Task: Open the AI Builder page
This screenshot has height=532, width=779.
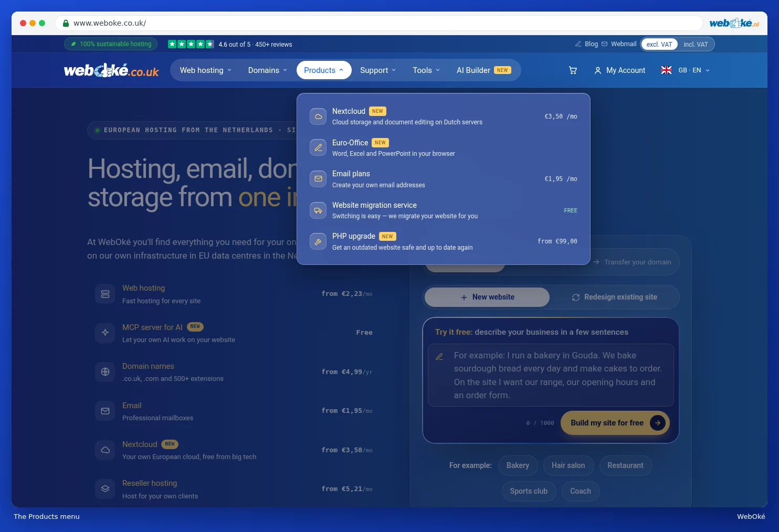Action: (x=483, y=70)
